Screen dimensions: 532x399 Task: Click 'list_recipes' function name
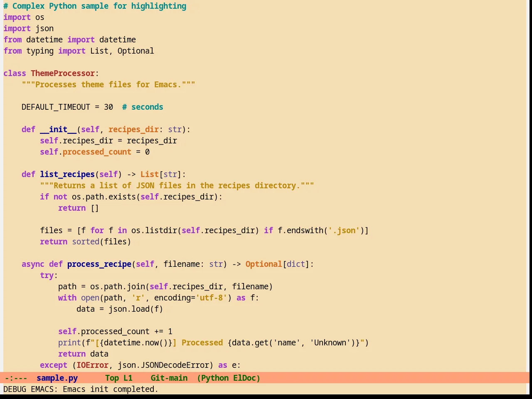pyautogui.click(x=67, y=174)
